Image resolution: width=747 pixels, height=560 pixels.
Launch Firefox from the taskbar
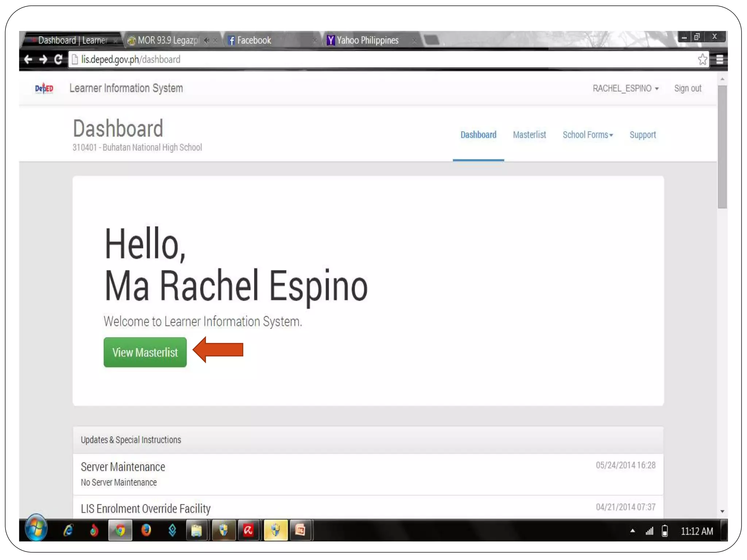146,530
